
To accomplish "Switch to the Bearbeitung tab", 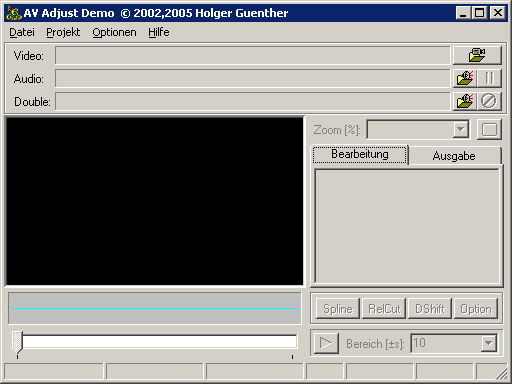I will pyautogui.click(x=360, y=155).
